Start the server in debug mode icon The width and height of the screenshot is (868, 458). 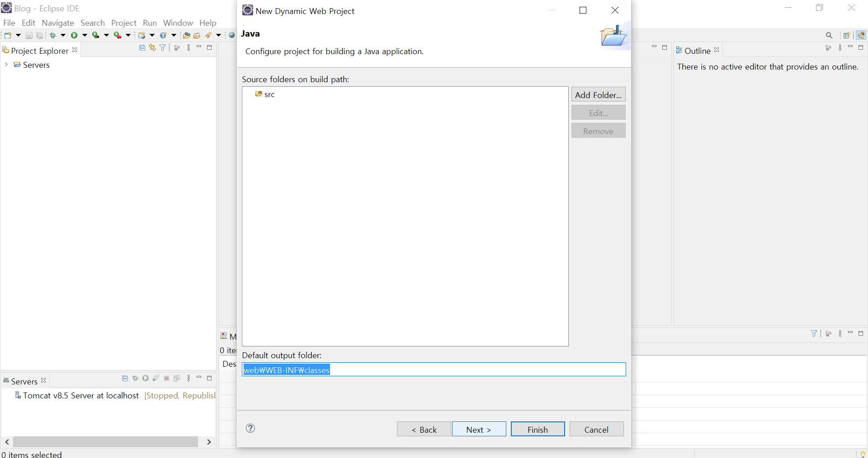[x=135, y=378]
